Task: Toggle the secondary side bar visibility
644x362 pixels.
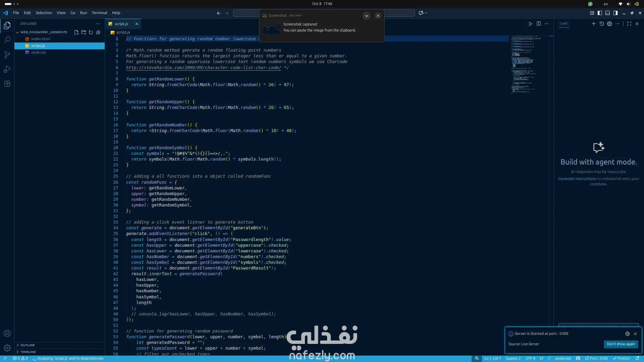Action: 615,13
